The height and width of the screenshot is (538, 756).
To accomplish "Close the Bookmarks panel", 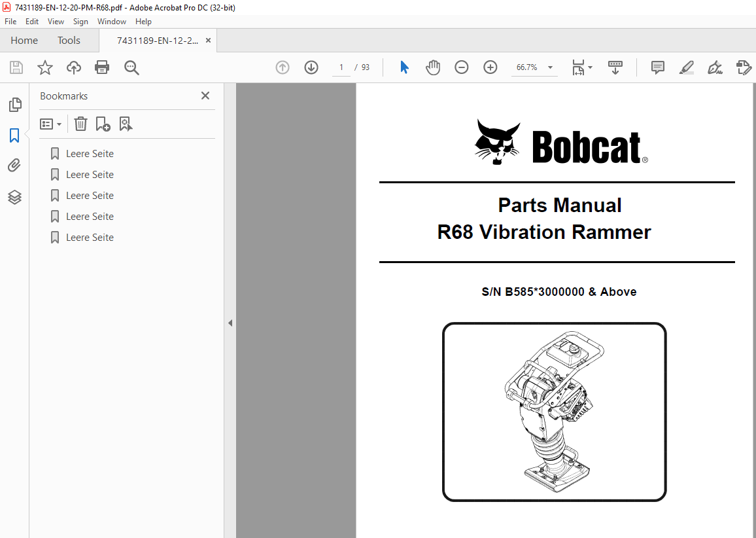I will click(205, 96).
